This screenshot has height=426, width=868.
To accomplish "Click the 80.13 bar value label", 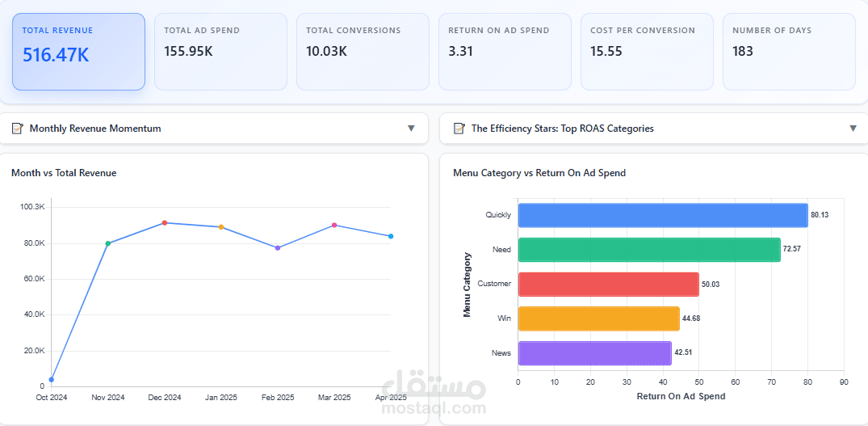I will (x=820, y=215).
